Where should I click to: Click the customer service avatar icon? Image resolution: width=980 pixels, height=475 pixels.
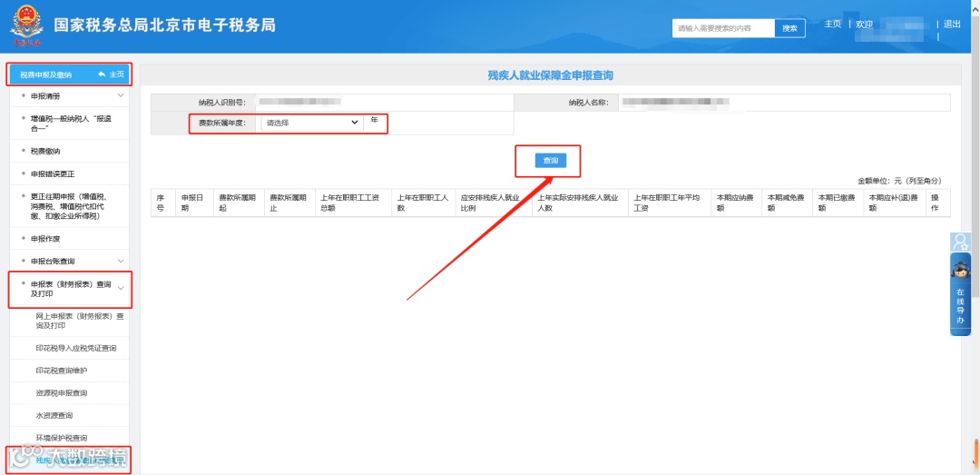click(x=960, y=242)
